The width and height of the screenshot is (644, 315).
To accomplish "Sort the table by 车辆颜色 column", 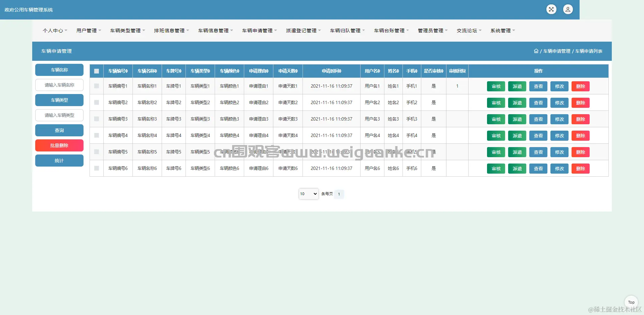I will 229,71.
